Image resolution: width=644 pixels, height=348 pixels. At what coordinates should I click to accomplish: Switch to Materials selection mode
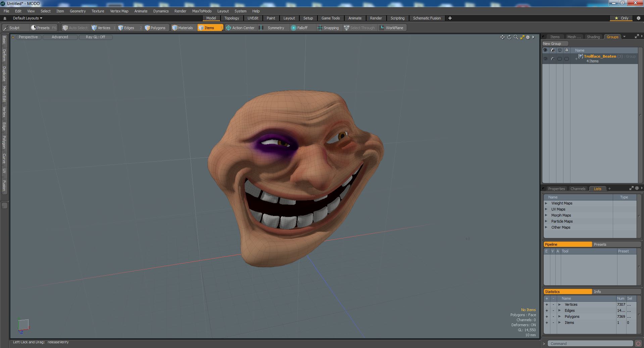coord(184,28)
